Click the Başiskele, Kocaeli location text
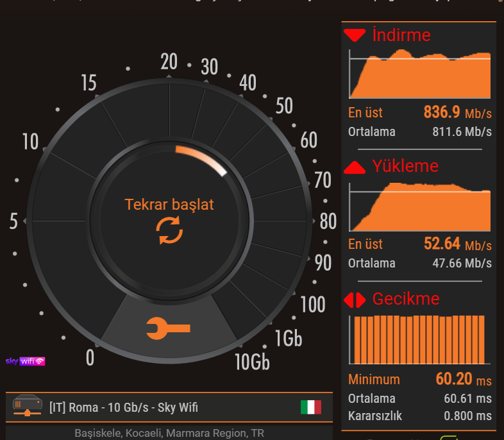 click(169, 433)
